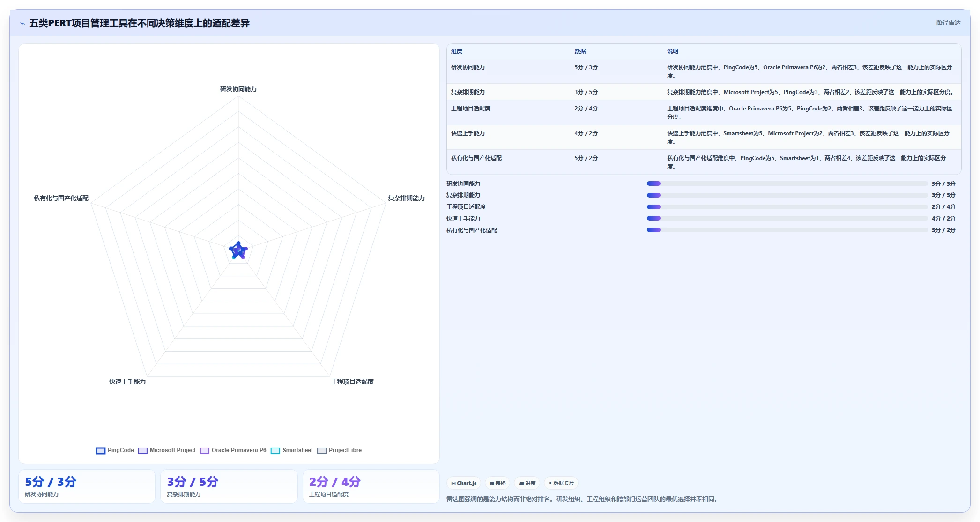Toggle Oracle Primavera P6 legend swatch
The image size is (980, 522).
(204, 451)
